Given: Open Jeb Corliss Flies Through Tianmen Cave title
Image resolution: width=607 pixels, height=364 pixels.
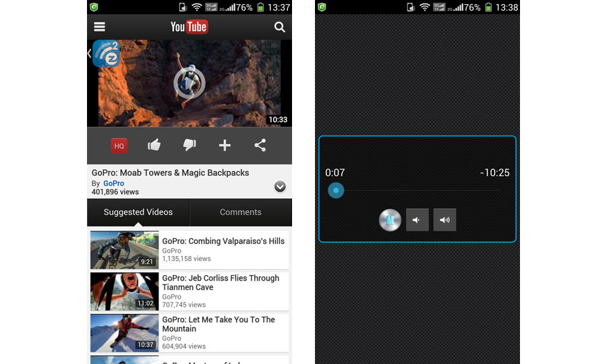Looking at the screenshot, I should tap(221, 282).
